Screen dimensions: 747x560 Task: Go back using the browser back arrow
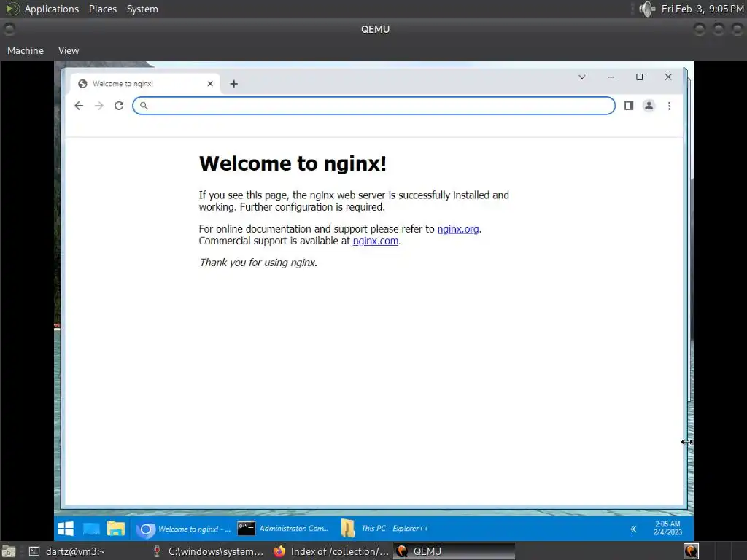79,106
